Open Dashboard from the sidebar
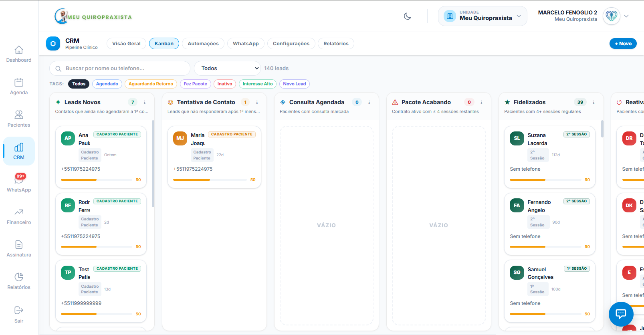The height and width of the screenshot is (335, 644). click(19, 54)
